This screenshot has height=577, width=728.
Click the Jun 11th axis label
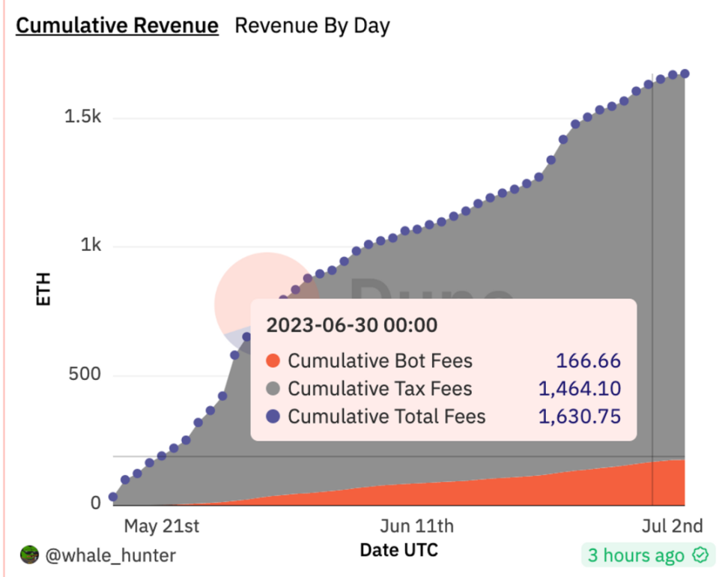point(416,526)
